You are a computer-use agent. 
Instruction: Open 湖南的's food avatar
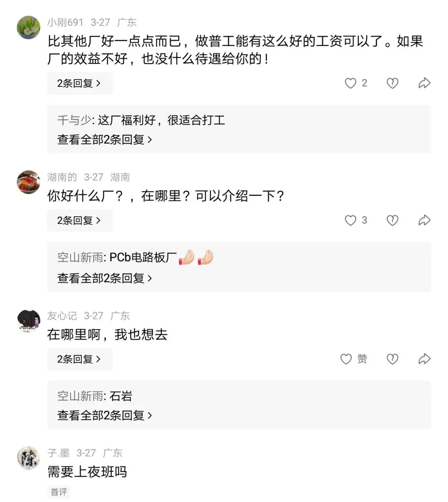click(x=29, y=182)
